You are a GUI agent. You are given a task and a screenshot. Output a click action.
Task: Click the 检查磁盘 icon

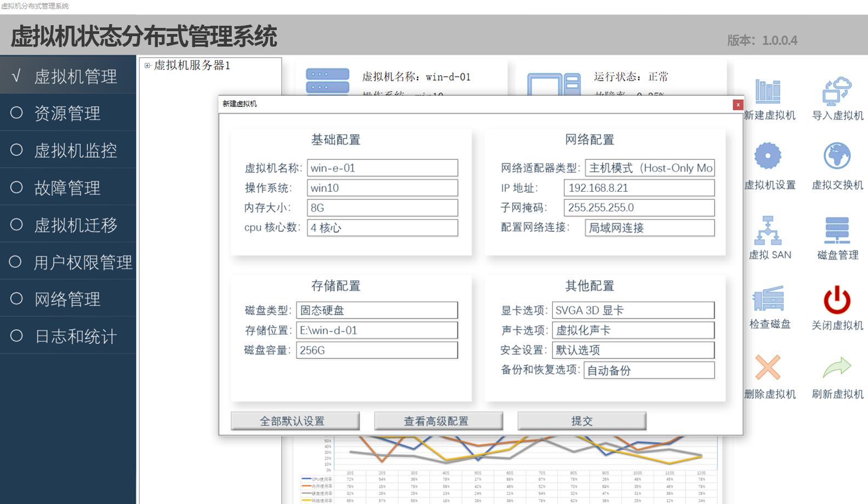coord(768,299)
